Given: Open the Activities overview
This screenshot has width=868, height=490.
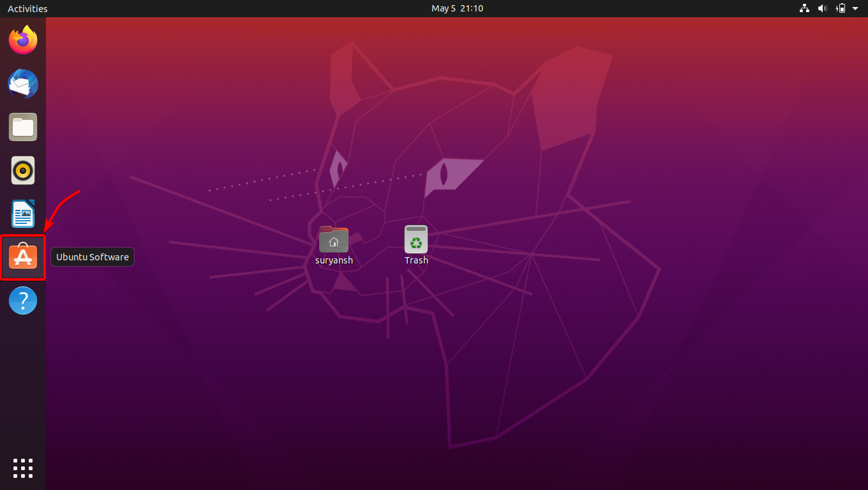Looking at the screenshot, I should (x=27, y=8).
